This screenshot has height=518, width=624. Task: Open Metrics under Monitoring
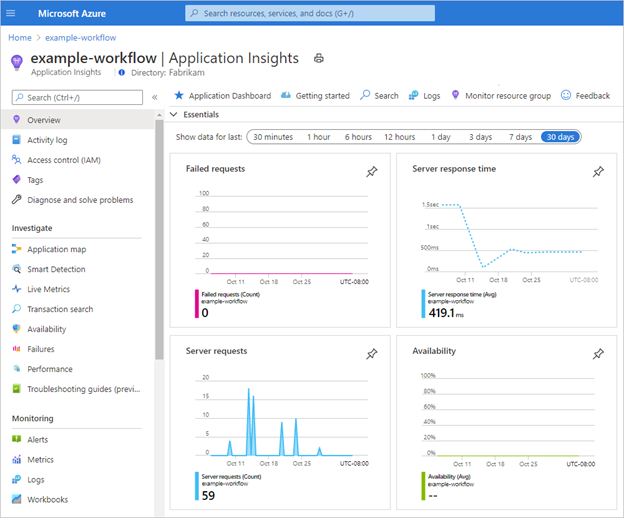click(40, 460)
